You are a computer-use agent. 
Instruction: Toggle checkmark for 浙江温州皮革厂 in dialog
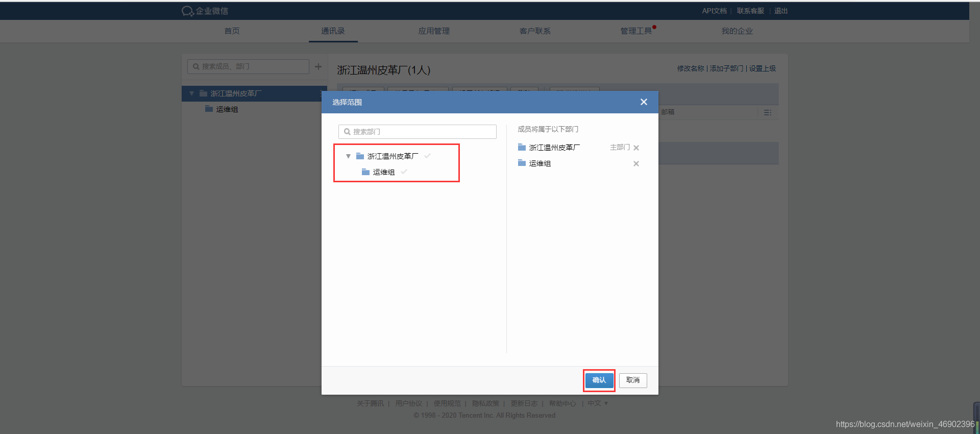[x=428, y=156]
